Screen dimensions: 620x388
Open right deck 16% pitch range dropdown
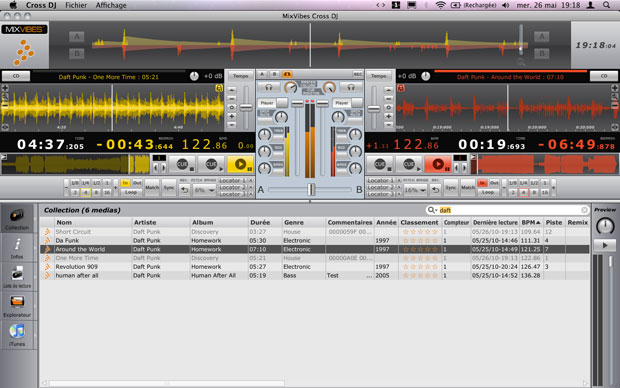(415, 190)
